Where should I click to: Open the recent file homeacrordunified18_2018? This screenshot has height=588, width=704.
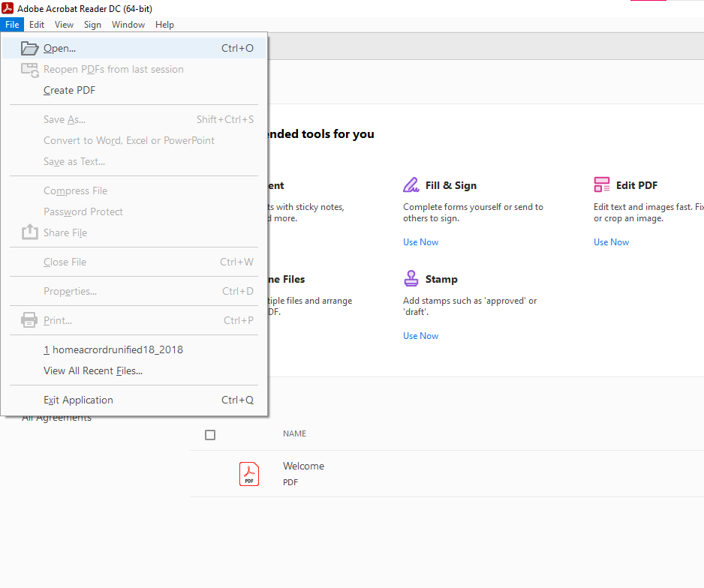[113, 349]
